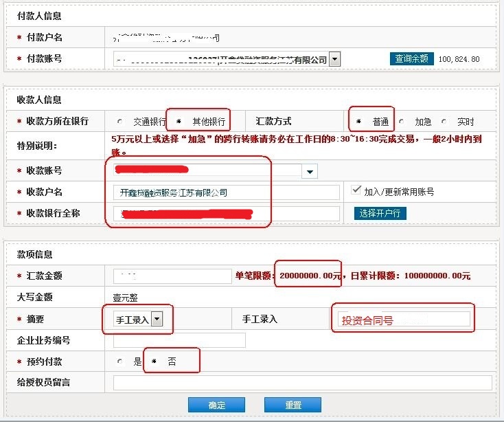Select 是 for 预约付款
504x422 pixels.
point(120,362)
